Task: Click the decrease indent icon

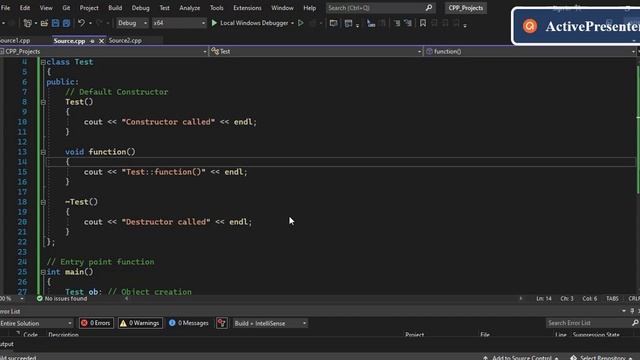Action: pos(397,23)
